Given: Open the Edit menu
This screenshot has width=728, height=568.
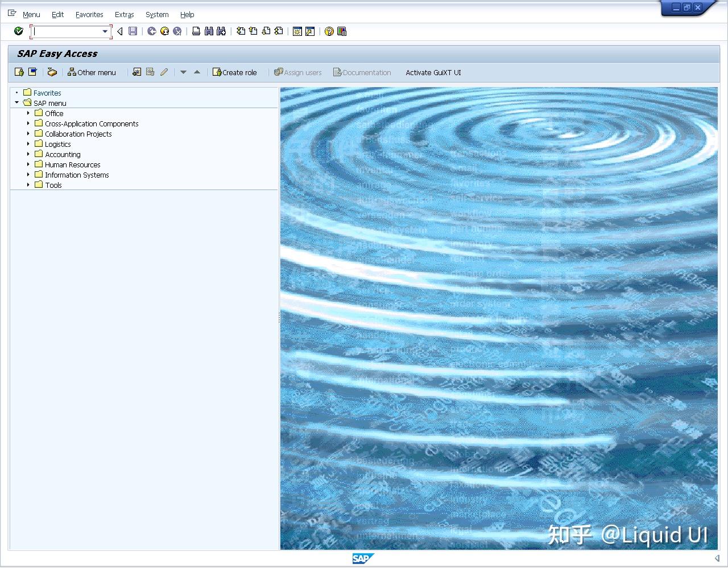Looking at the screenshot, I should 57,15.
